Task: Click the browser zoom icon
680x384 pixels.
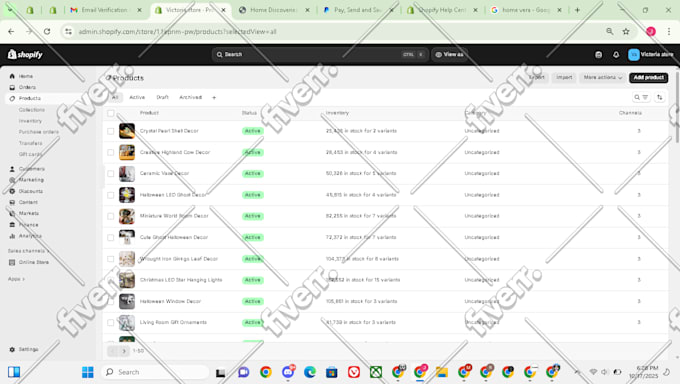Action: click(609, 31)
